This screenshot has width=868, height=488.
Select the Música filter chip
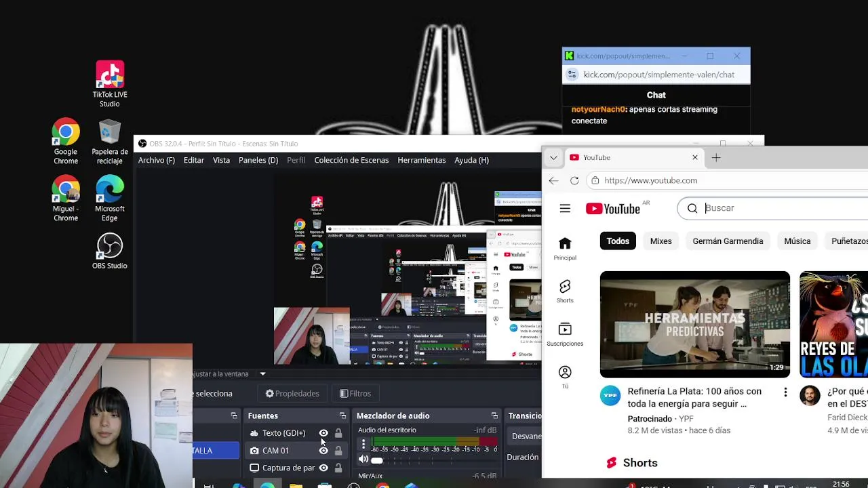(797, 241)
